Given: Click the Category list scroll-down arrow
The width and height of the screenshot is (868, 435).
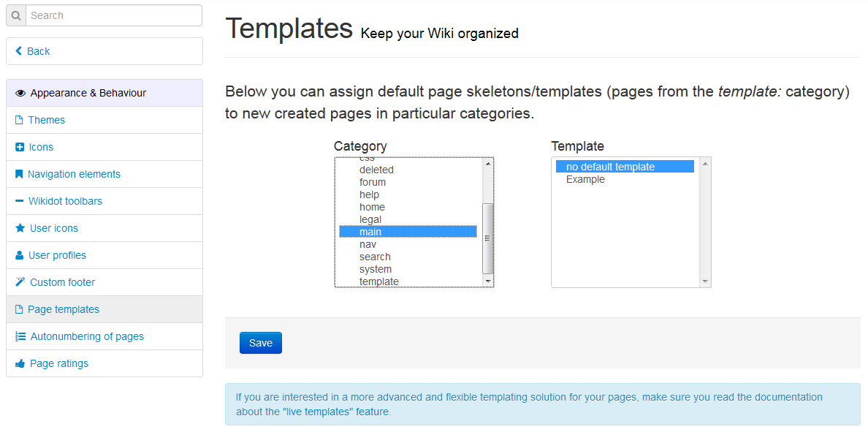Looking at the screenshot, I should (x=487, y=281).
